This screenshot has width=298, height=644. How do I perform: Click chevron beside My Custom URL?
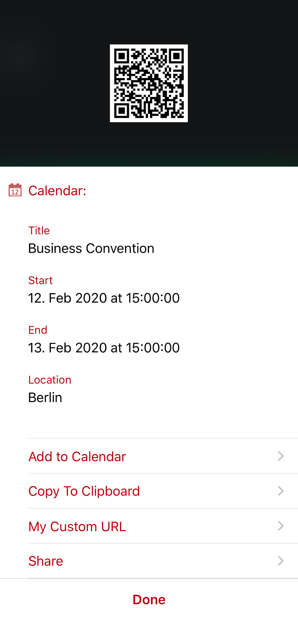[281, 526]
